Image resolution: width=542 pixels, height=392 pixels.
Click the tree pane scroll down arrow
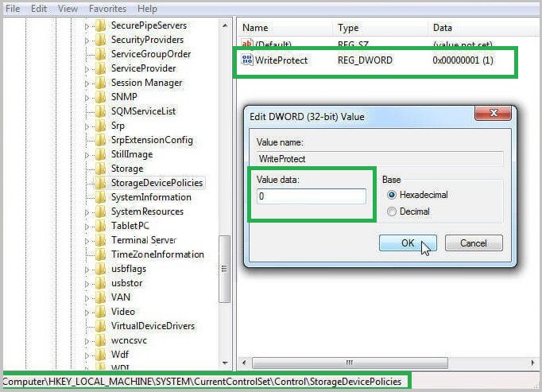pyautogui.click(x=225, y=363)
